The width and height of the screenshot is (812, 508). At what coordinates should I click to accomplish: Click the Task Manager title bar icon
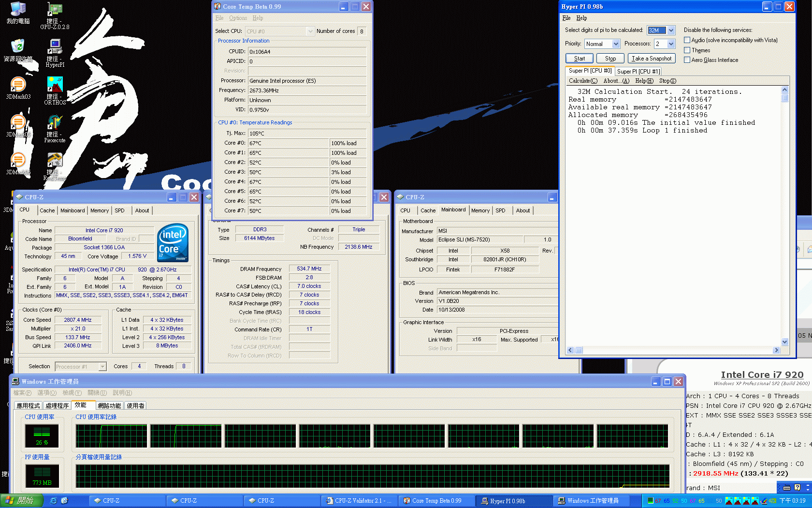[x=15, y=381]
